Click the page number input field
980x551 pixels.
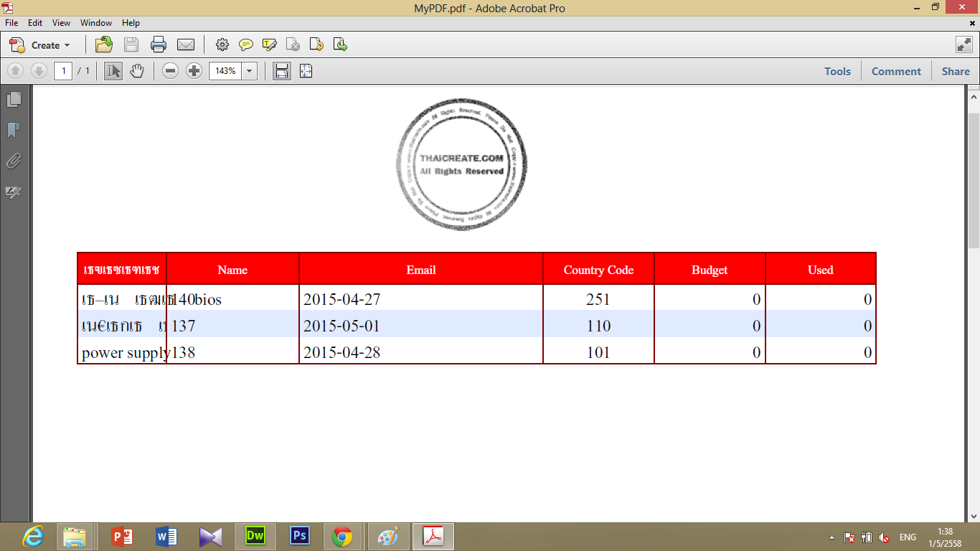(63, 71)
